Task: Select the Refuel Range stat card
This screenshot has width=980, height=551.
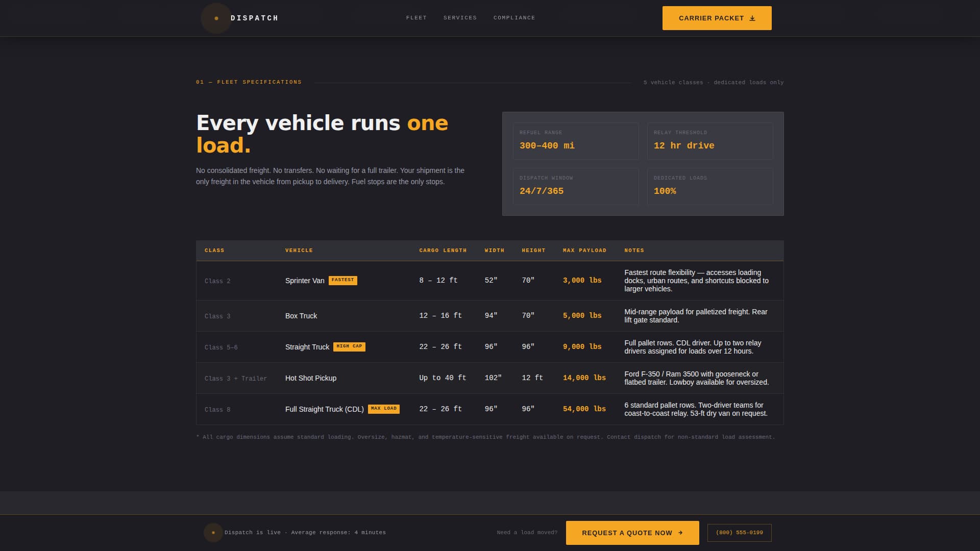Action: [576, 141]
